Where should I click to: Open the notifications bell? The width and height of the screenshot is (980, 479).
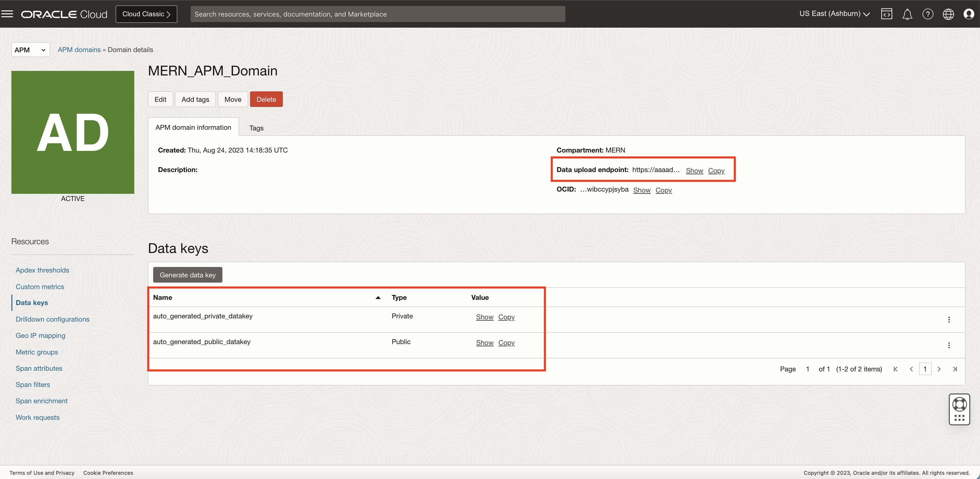[907, 14]
